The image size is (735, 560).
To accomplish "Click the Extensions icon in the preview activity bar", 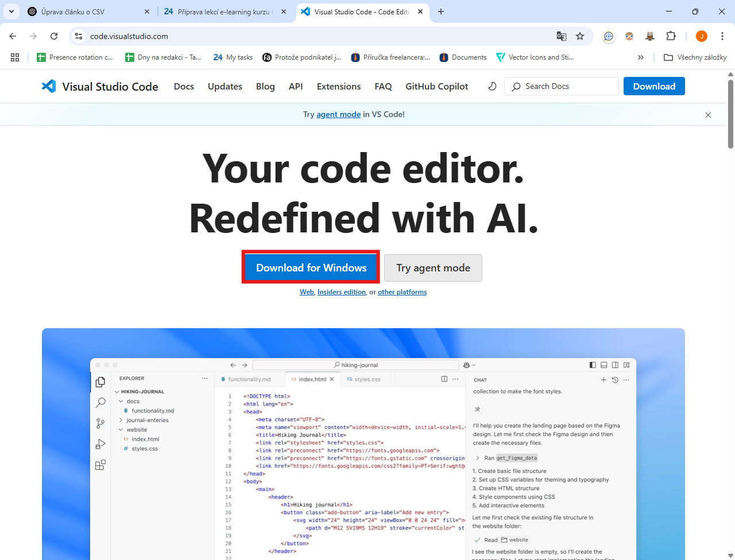I will (100, 465).
